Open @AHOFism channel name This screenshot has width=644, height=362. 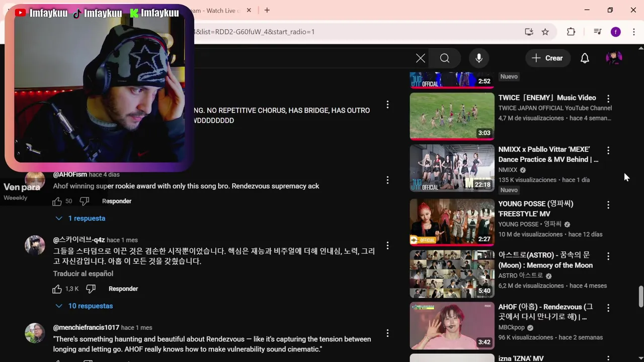(70, 174)
